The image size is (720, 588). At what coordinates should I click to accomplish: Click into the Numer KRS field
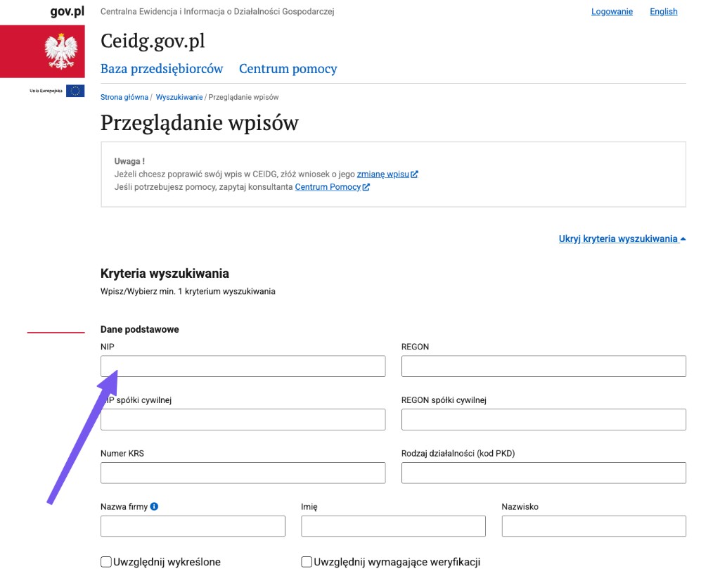coord(243,473)
